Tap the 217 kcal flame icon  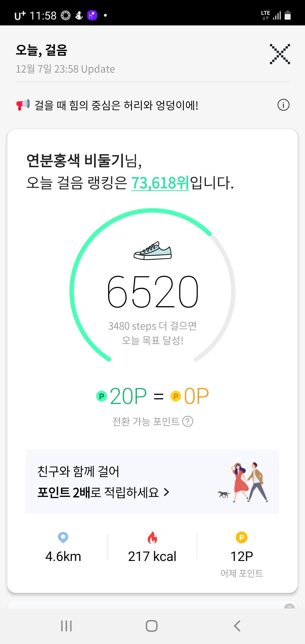pos(152,538)
